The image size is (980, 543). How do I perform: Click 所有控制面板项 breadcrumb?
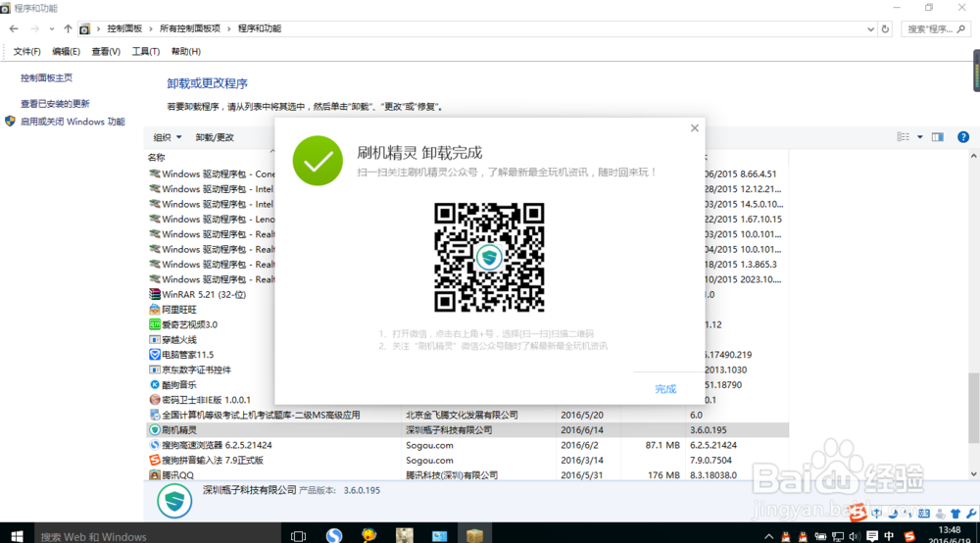click(190, 28)
